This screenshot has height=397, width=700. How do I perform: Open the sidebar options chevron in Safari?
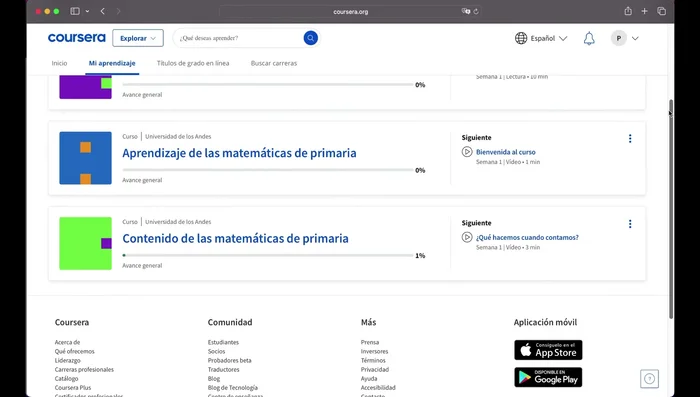click(x=87, y=11)
